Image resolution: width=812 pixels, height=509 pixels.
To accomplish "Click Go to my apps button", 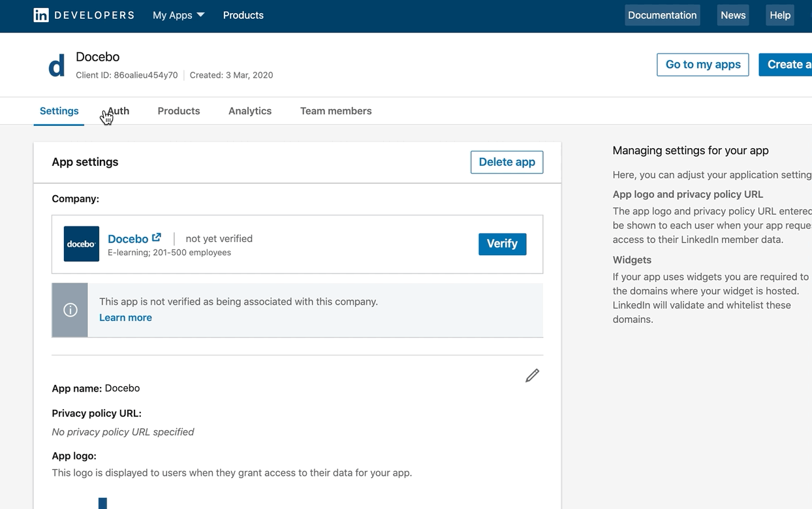I will [x=703, y=65].
